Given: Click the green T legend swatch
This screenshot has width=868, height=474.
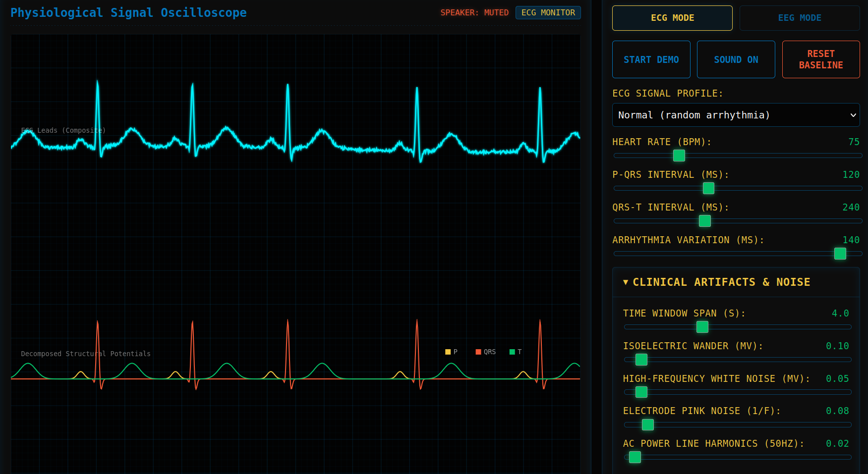Looking at the screenshot, I should coord(512,352).
